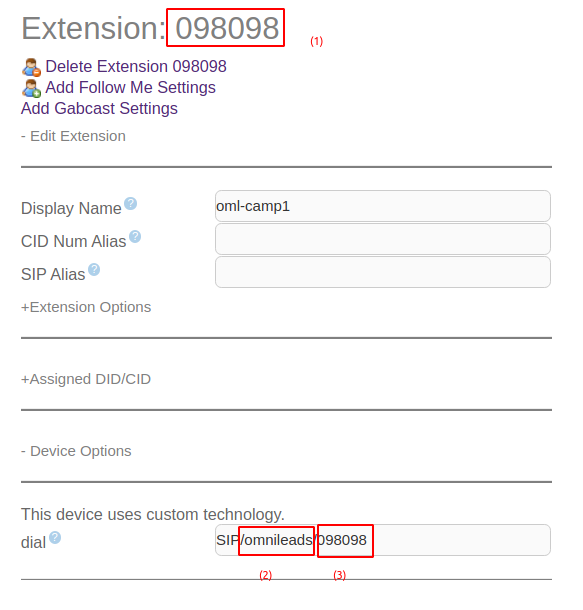Open Add Follow Me Settings link
583x610 pixels.
click(x=130, y=88)
